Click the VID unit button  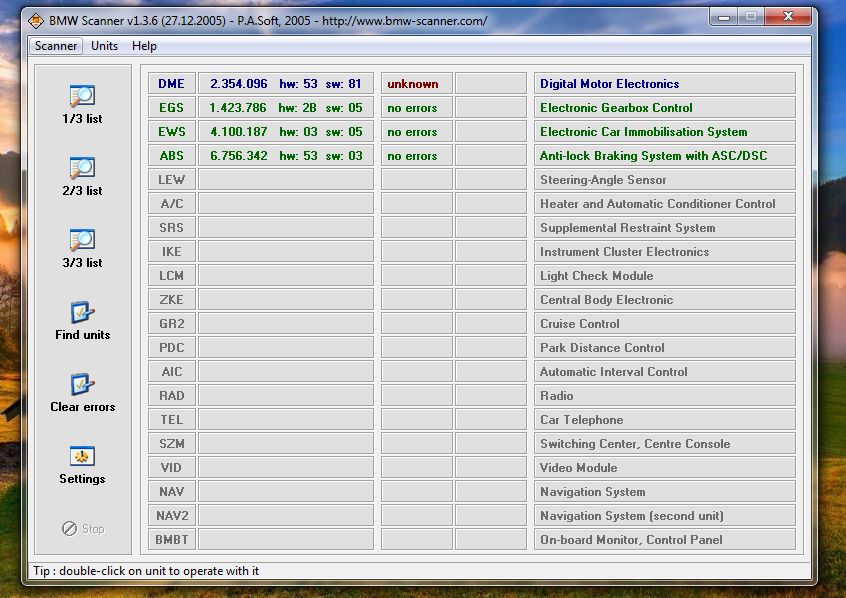pyautogui.click(x=172, y=467)
